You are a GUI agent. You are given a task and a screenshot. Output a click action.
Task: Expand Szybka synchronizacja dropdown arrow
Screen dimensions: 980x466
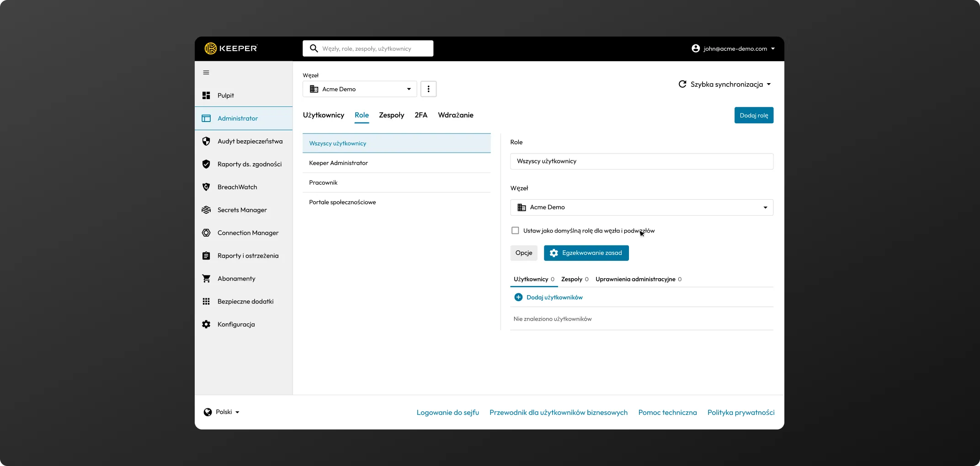click(769, 84)
